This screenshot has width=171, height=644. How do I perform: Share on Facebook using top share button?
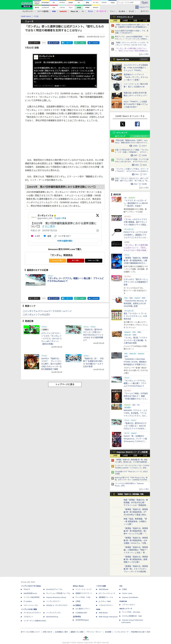[x=53, y=43]
